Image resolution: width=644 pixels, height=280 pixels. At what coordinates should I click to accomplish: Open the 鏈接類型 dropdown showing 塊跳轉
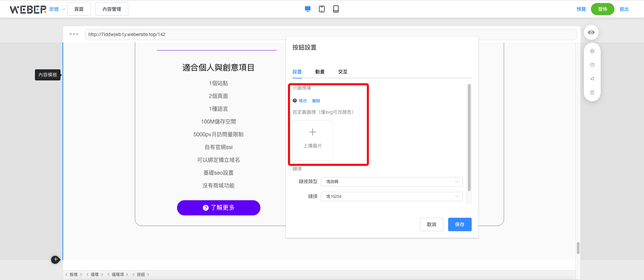point(392,182)
